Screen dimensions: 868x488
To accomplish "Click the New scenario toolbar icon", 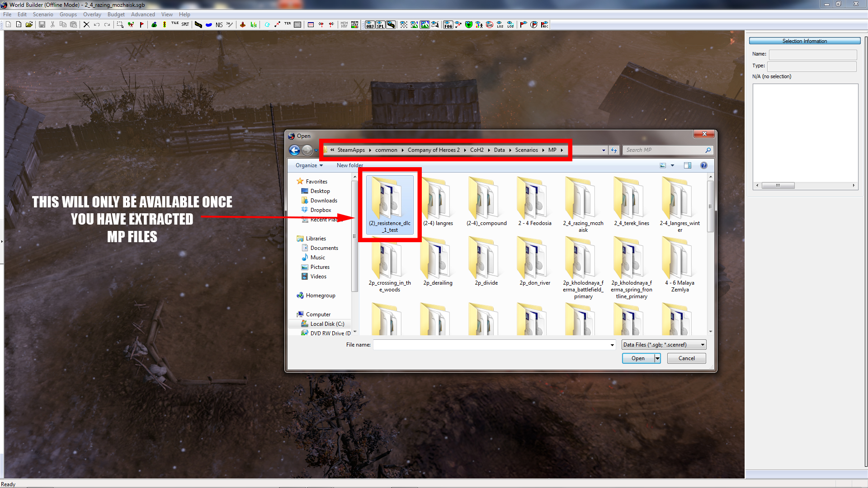I will click(8, 24).
